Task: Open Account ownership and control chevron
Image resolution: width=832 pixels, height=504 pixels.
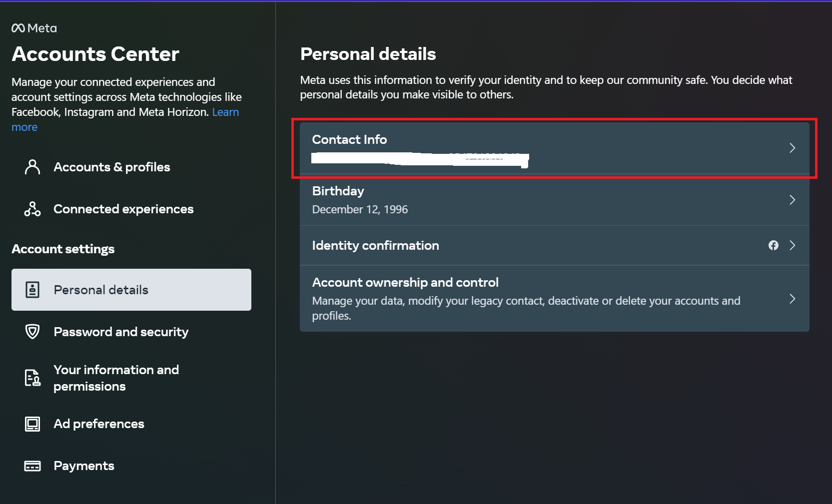Action: (792, 299)
